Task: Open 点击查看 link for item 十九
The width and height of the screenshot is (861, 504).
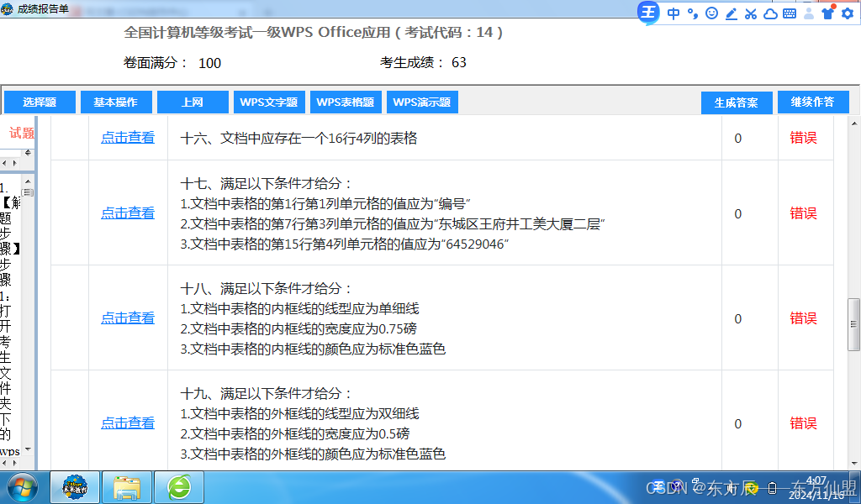Action: [x=128, y=423]
